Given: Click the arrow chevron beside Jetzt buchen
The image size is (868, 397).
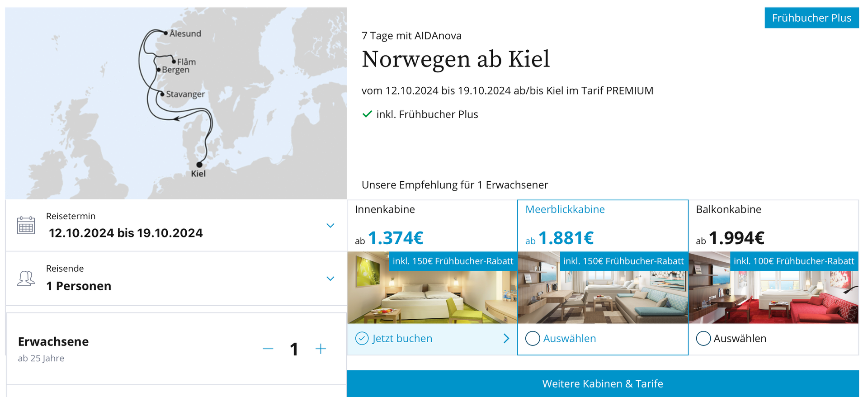Looking at the screenshot, I should coord(506,339).
